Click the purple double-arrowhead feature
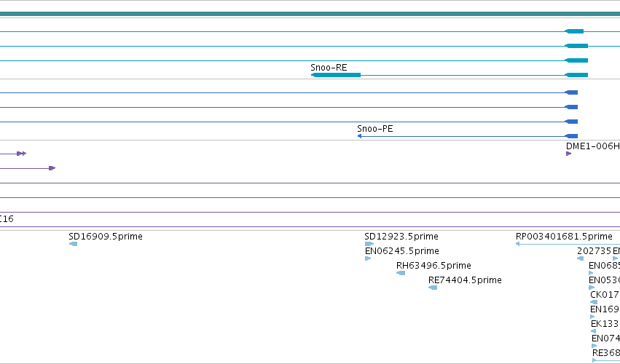Screen dimensions: 620x364 22,154
